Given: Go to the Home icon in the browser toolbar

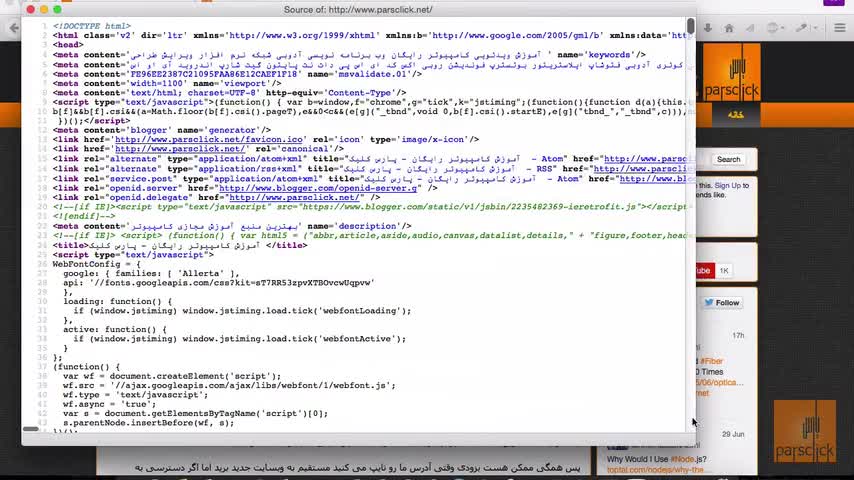Looking at the screenshot, I should coord(729,28).
